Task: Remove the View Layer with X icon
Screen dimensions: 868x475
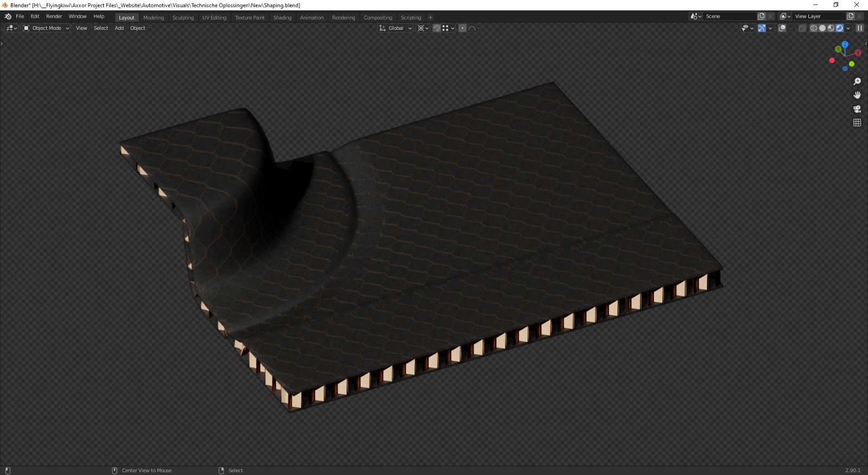Action: (859, 16)
